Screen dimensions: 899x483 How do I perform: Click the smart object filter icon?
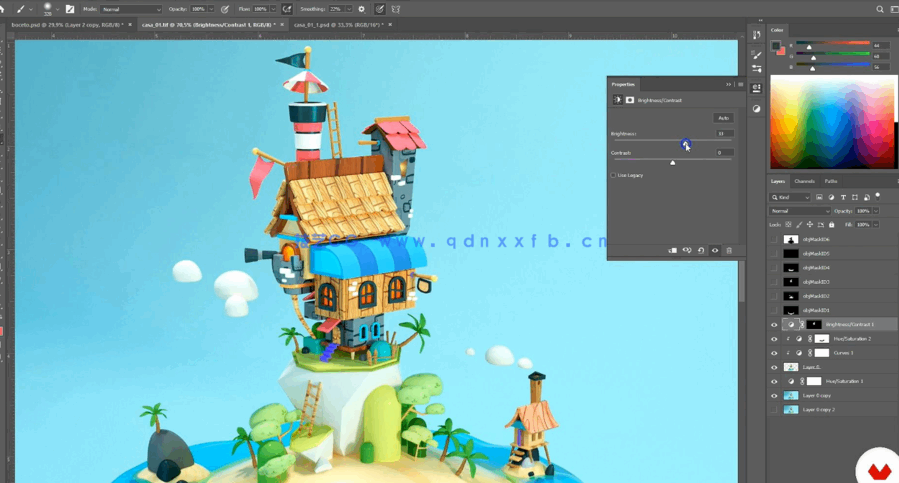(x=866, y=197)
